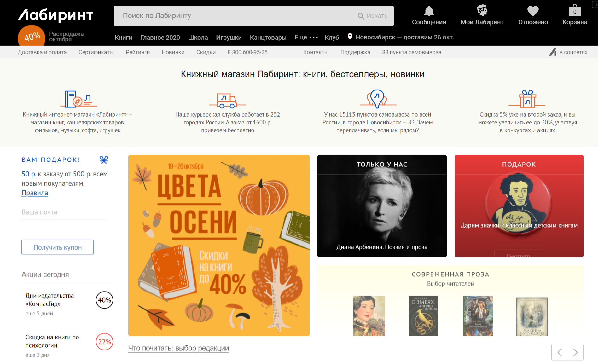
Task: Focus the Ваша почта email field
Action: 64,212
